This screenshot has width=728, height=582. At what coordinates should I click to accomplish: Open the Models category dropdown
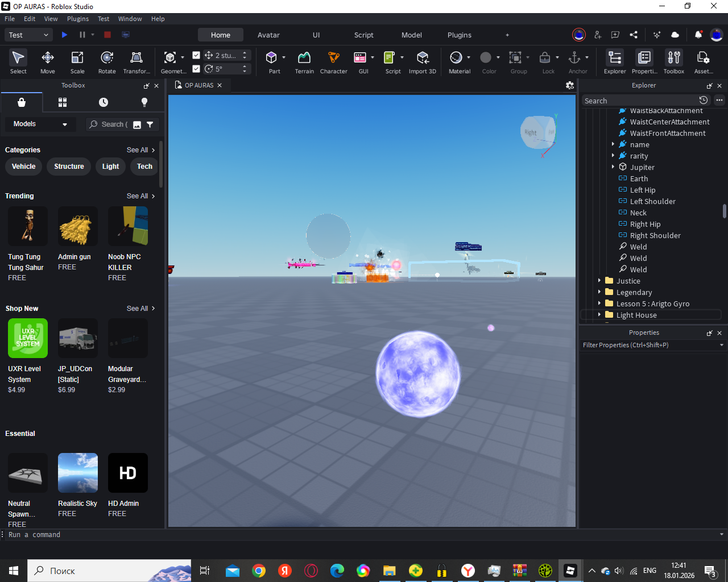(x=40, y=124)
